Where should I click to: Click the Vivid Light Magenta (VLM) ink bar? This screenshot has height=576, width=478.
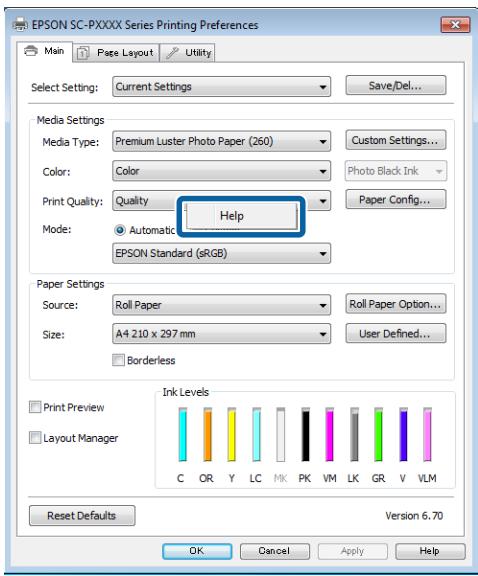point(427,435)
